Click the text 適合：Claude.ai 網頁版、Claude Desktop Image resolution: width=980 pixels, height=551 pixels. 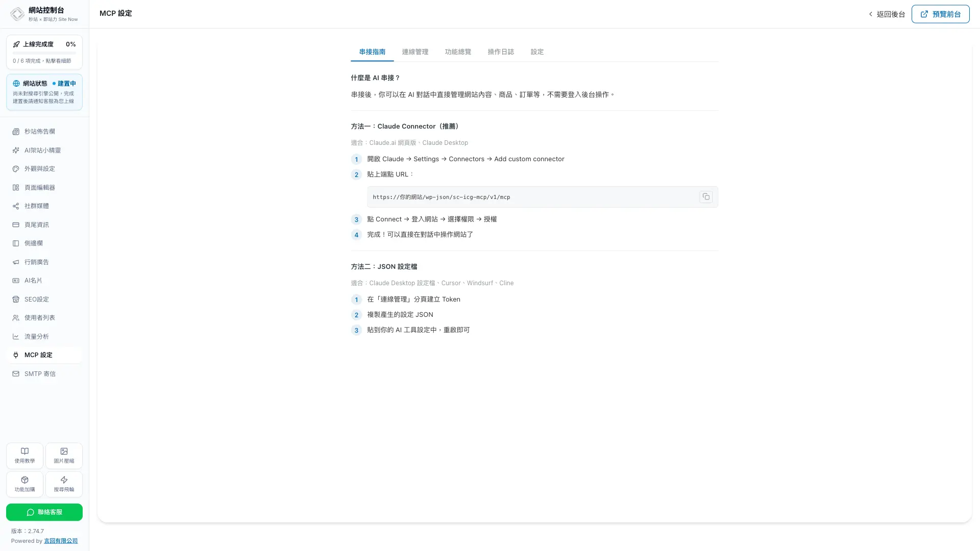point(409,143)
